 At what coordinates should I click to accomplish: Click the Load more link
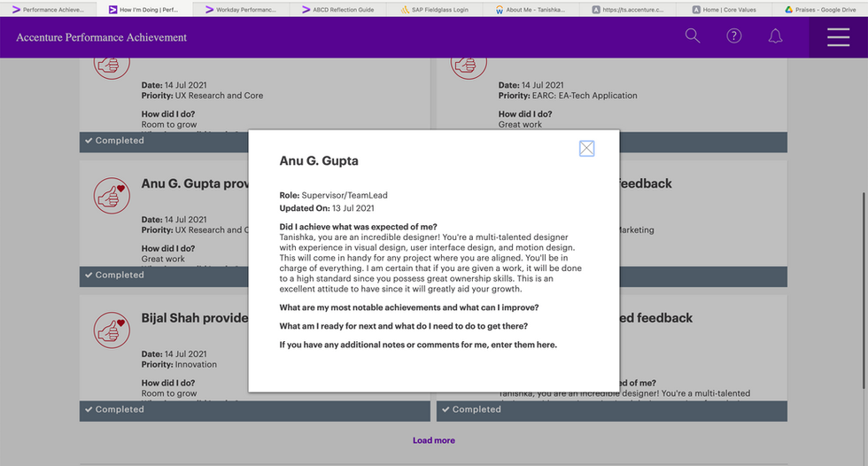point(434,440)
